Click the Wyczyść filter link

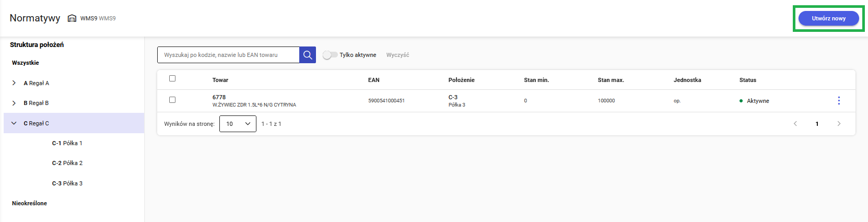[x=397, y=55]
